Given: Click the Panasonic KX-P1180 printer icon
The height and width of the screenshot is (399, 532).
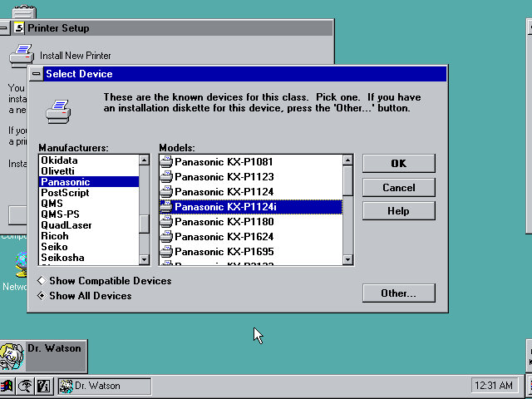Looking at the screenshot, I should click(166, 222).
